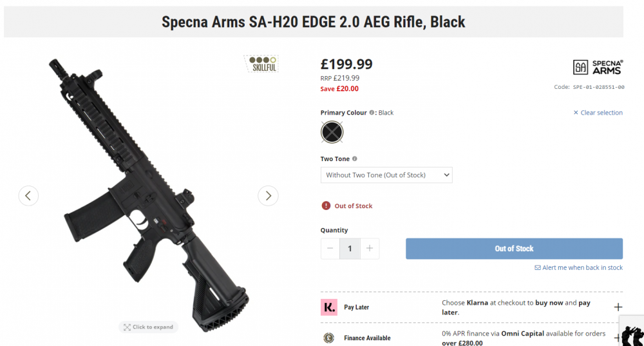Click the Clear selection link
Viewport: 644px width, 346px height.
pyautogui.click(x=598, y=113)
